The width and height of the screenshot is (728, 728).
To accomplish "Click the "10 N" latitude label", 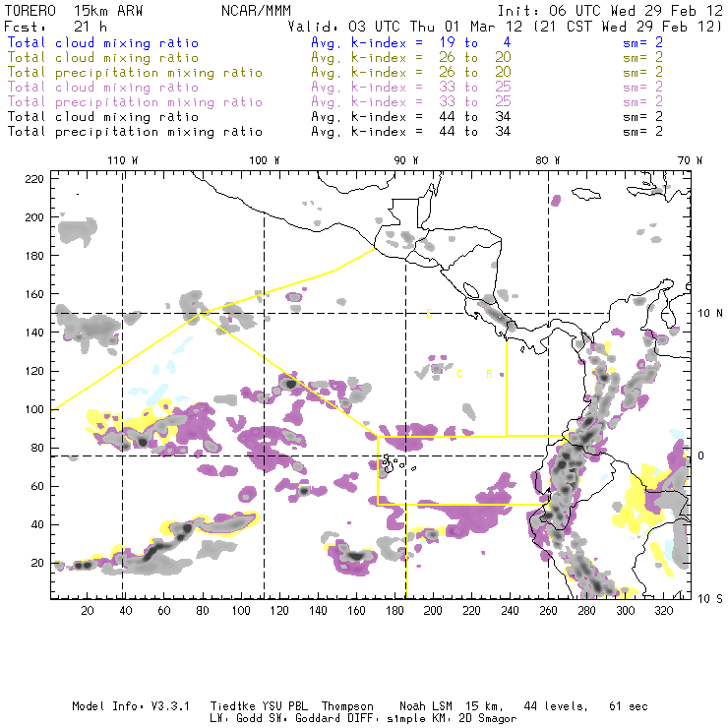I will [x=710, y=314].
